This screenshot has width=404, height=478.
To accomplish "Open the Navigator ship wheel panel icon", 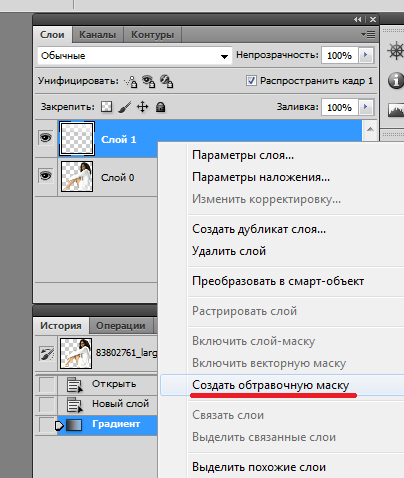I will (395, 51).
